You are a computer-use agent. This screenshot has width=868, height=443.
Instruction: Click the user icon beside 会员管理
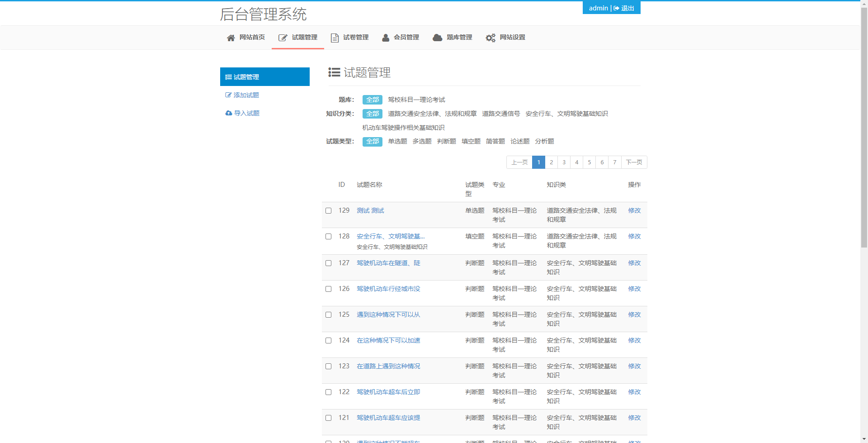point(386,38)
